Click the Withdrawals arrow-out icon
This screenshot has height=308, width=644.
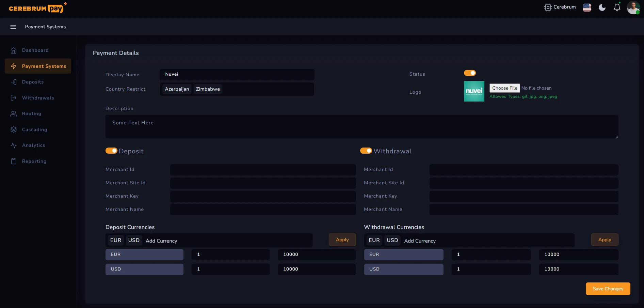coord(14,98)
